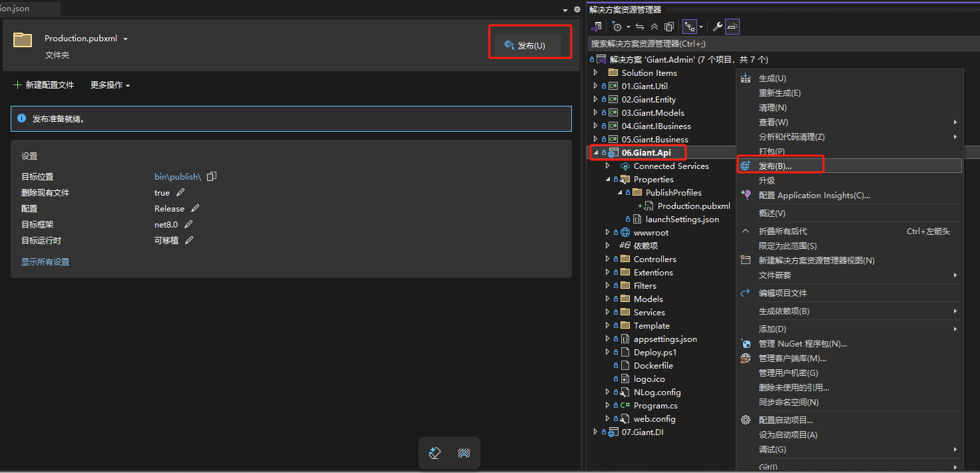Click the eraser icon in floating toolbar

coord(435,453)
